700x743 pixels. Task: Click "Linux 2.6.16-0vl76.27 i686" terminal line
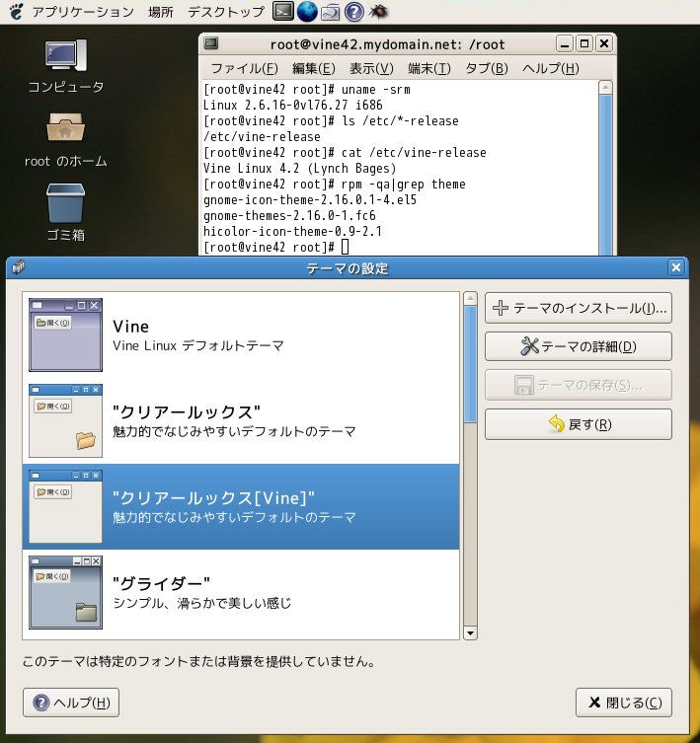292,105
